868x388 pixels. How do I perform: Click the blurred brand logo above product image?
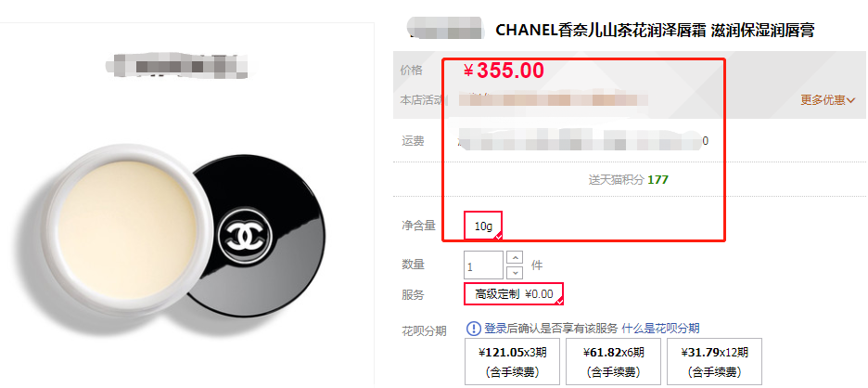point(176,65)
